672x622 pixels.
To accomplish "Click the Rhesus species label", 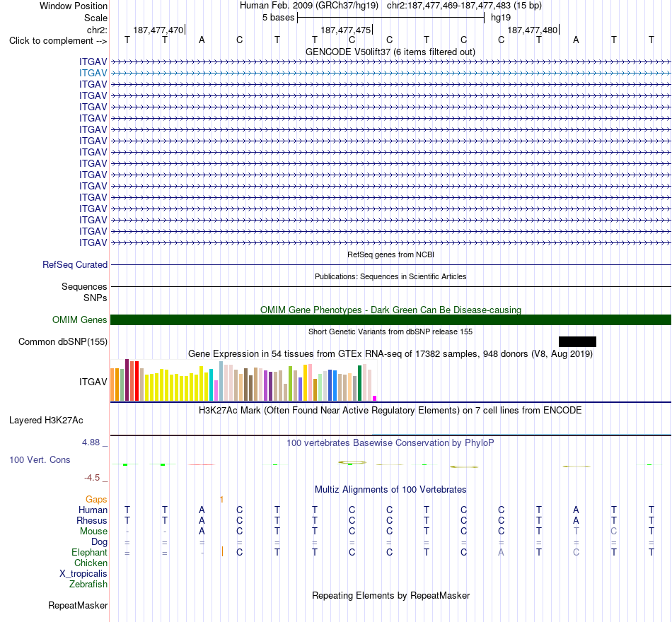I will click(92, 520).
